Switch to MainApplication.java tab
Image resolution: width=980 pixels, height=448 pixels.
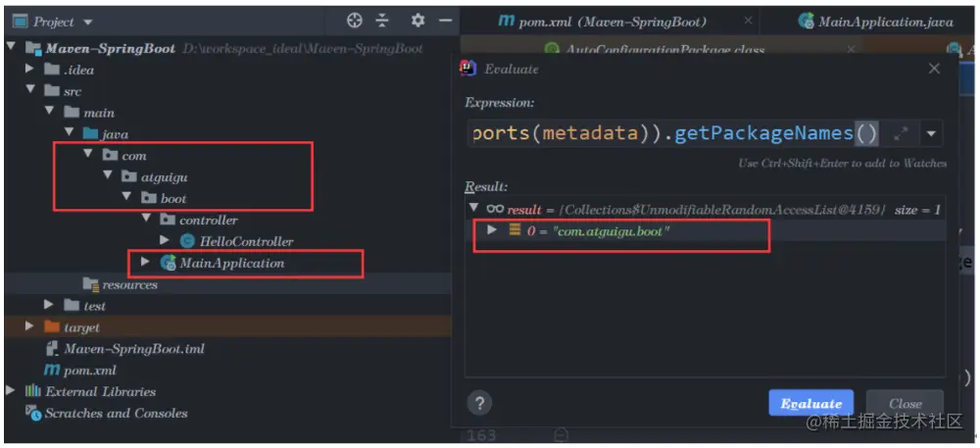pos(875,22)
